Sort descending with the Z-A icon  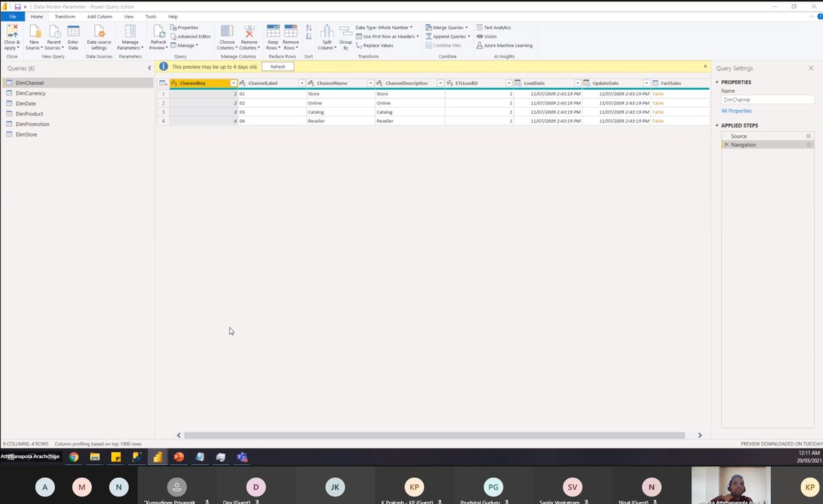[x=309, y=37]
